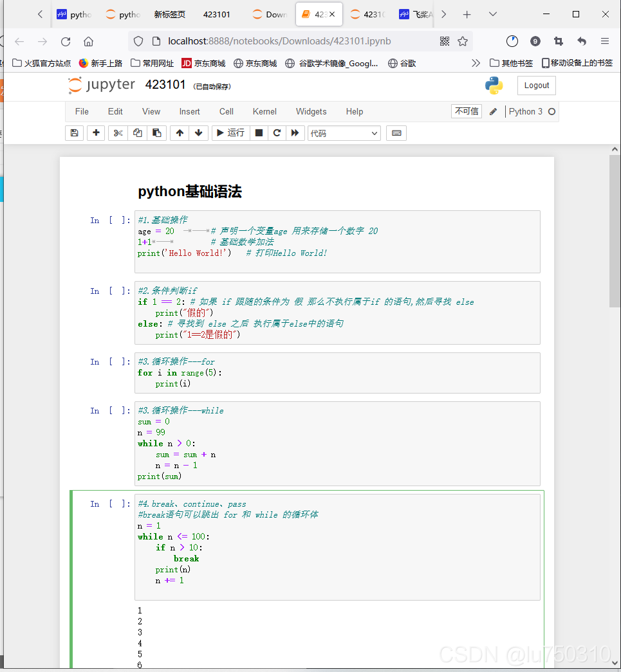Click the kernel busy status circle indicator
Screen dimensions: 621x672
pos(551,111)
